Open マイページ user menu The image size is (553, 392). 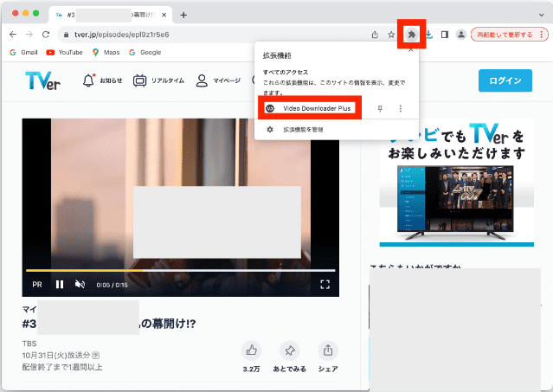[x=218, y=80]
